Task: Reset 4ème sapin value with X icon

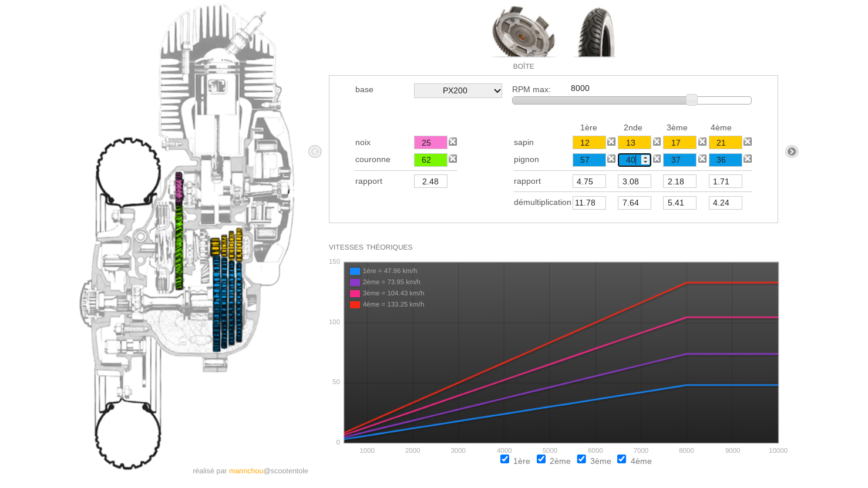Action: [x=748, y=142]
